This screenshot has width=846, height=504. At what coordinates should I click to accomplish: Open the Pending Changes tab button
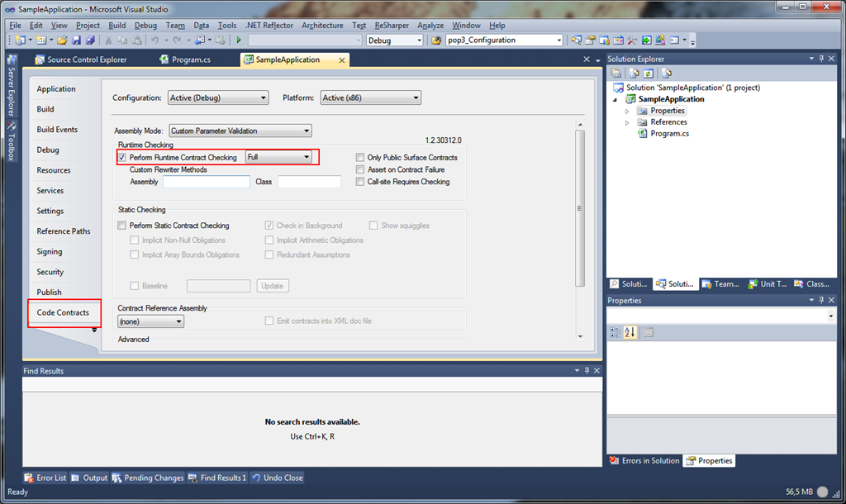(148, 478)
